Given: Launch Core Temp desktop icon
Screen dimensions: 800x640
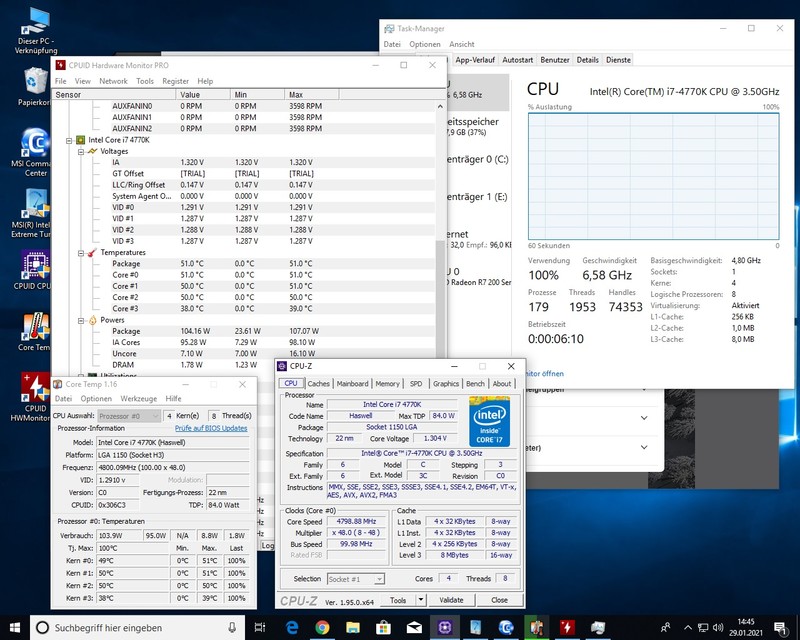Looking at the screenshot, I should tap(35, 332).
